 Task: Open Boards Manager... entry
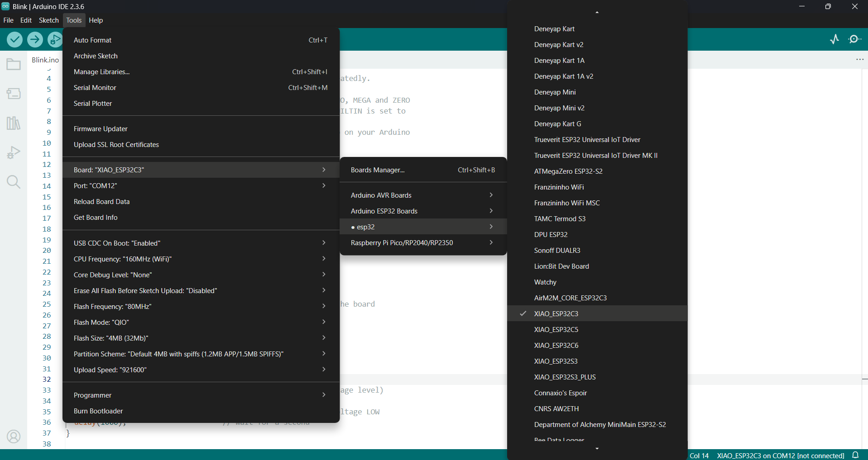click(x=423, y=170)
